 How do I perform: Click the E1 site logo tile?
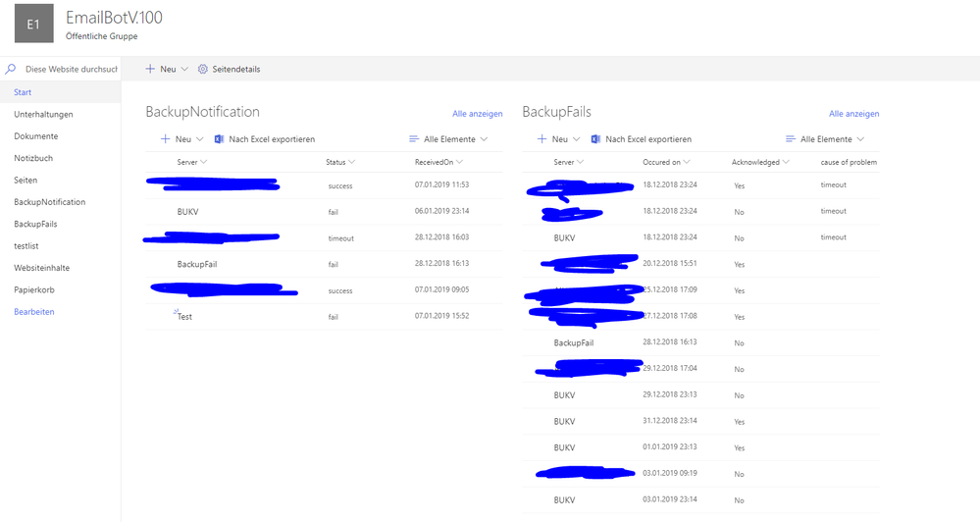[33, 24]
